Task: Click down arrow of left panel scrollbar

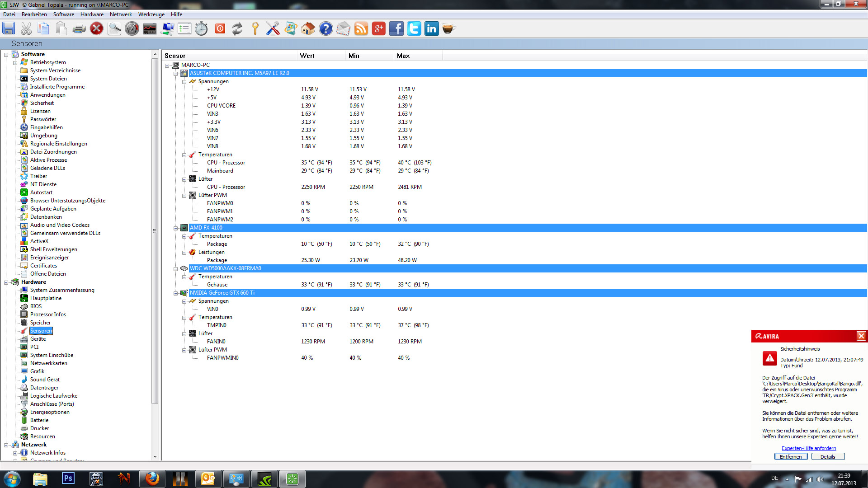Action: [x=155, y=457]
